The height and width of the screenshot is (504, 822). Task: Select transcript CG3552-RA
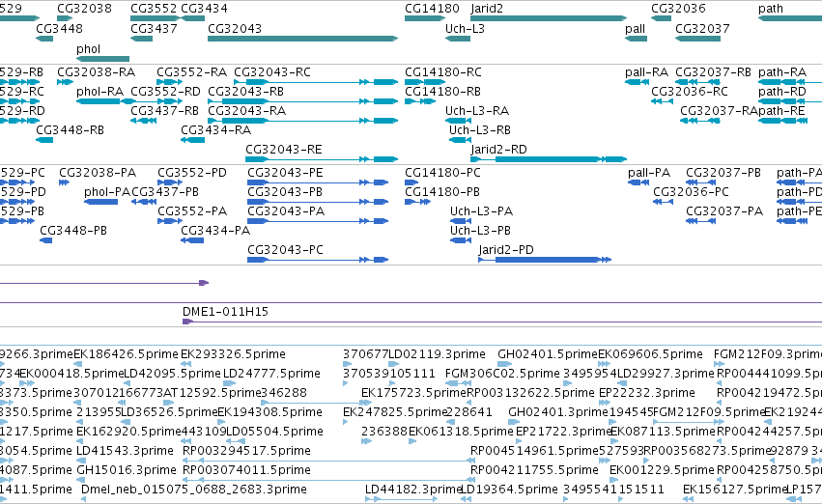(192, 71)
